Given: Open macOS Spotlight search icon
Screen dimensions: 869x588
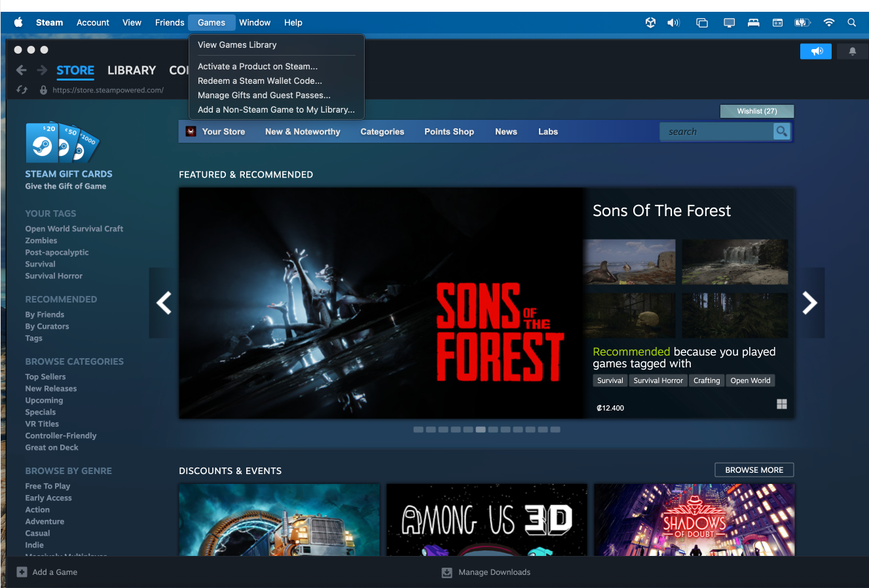Looking at the screenshot, I should (851, 22).
